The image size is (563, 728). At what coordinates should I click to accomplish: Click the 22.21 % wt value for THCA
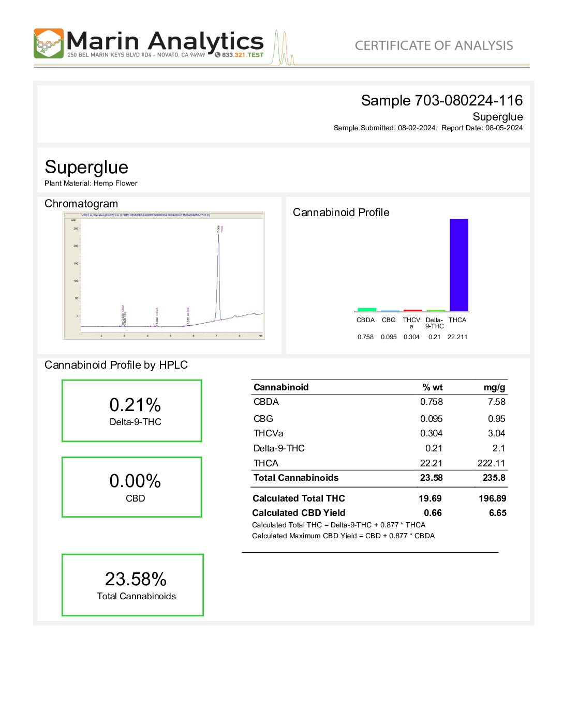point(432,463)
